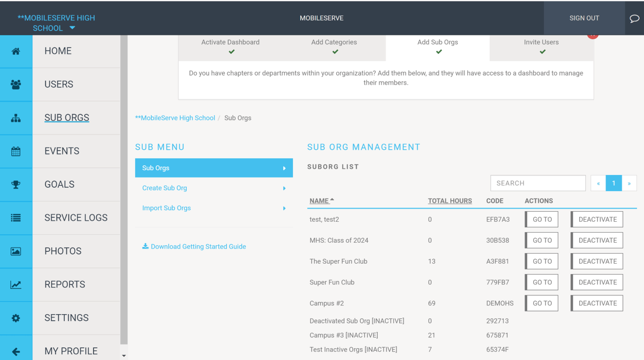Open Users via the people icon
The height and width of the screenshot is (360, 644).
(16, 84)
